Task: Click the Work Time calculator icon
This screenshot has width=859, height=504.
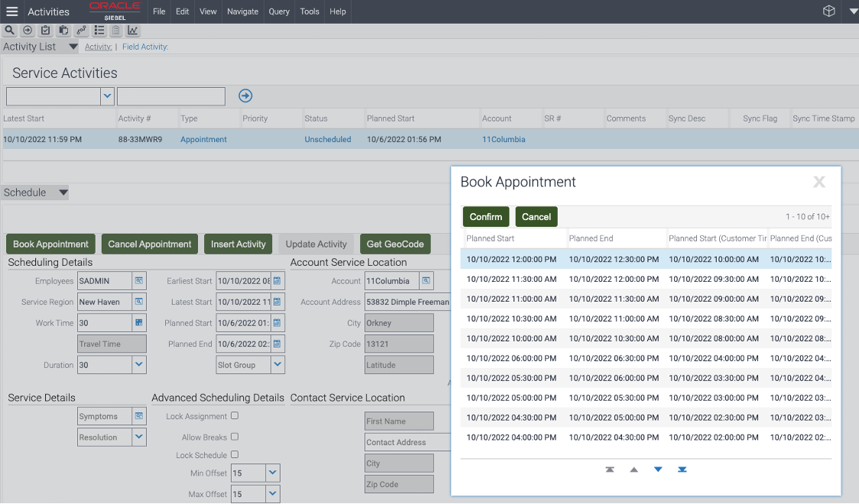Action: [139, 323]
